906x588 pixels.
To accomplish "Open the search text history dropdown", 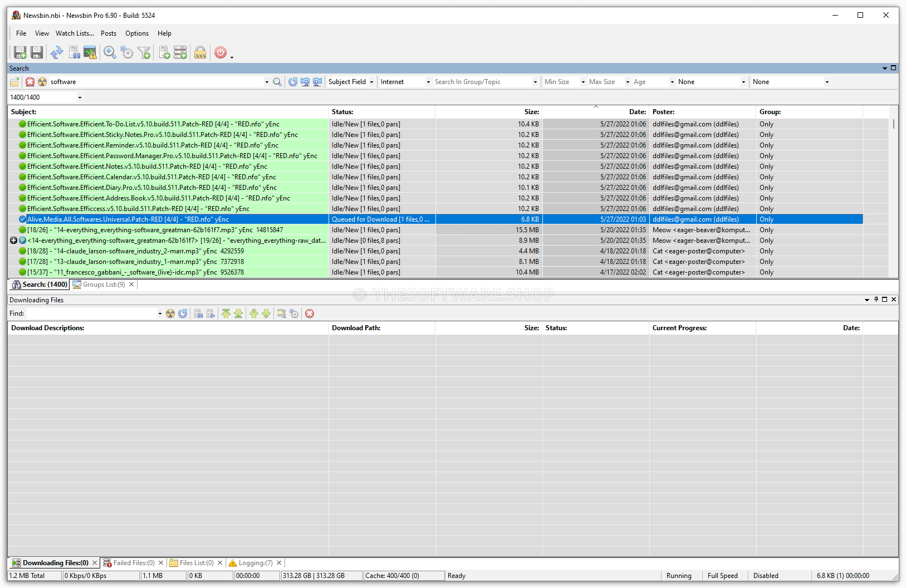I will coord(267,82).
